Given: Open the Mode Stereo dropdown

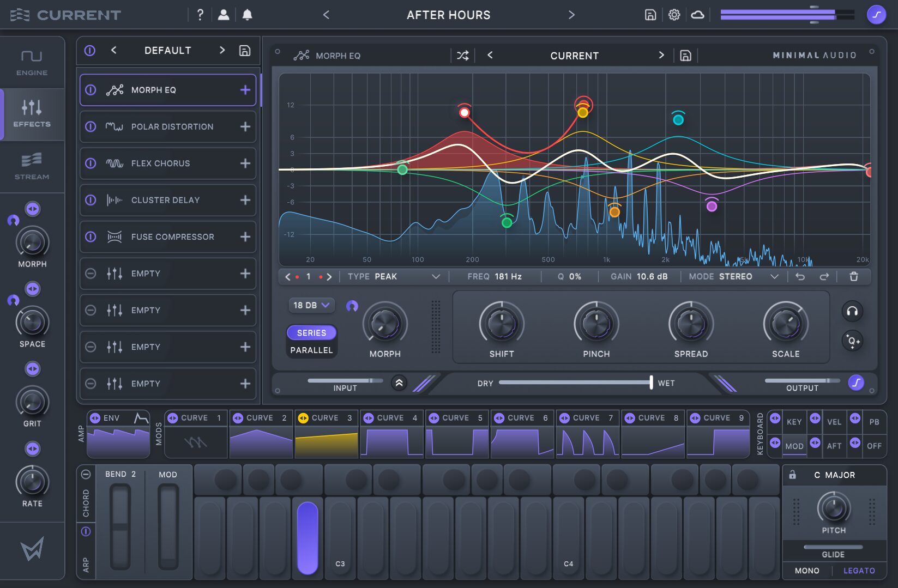Looking at the screenshot, I should [x=734, y=276].
